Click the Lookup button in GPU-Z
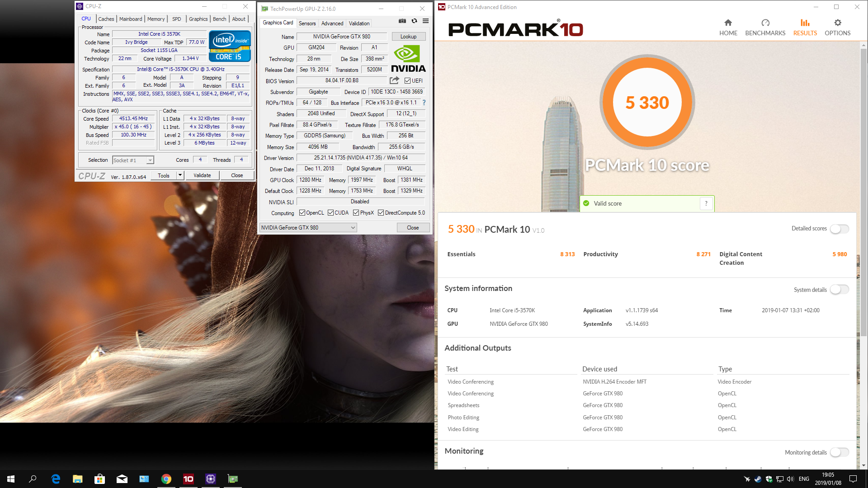The image size is (868, 488). click(408, 37)
